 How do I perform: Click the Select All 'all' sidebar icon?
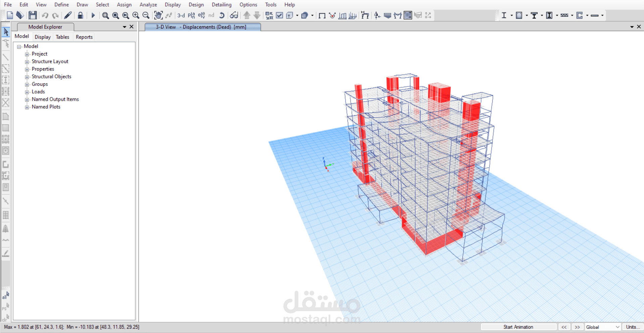(6, 295)
